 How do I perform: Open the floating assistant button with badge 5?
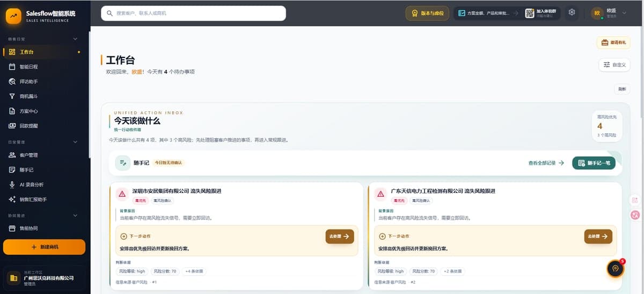click(616, 269)
